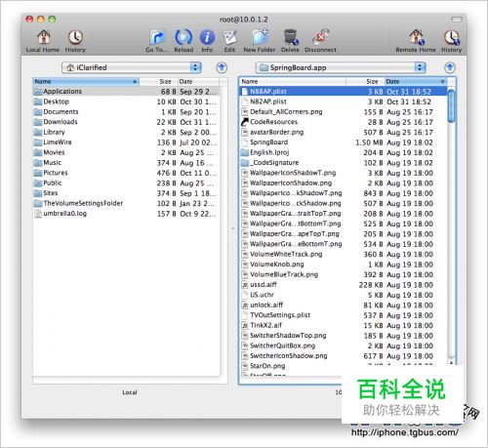Select the Downloads folder
Screen dimensions: 488x448
pyautogui.click(x=126, y=122)
